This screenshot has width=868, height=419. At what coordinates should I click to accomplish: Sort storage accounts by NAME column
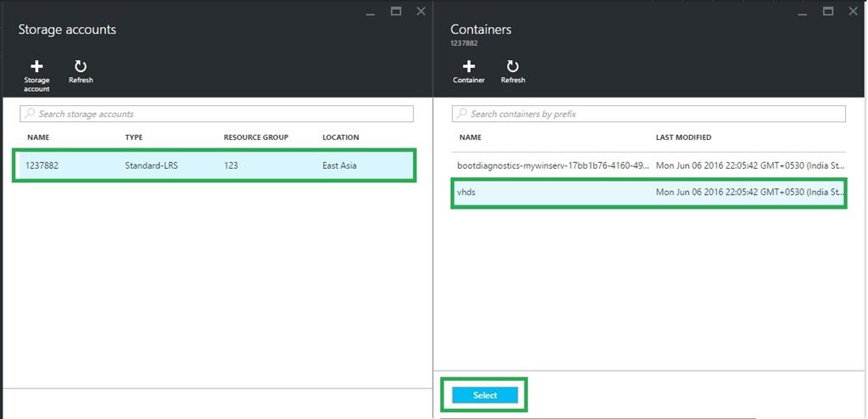pos(38,137)
